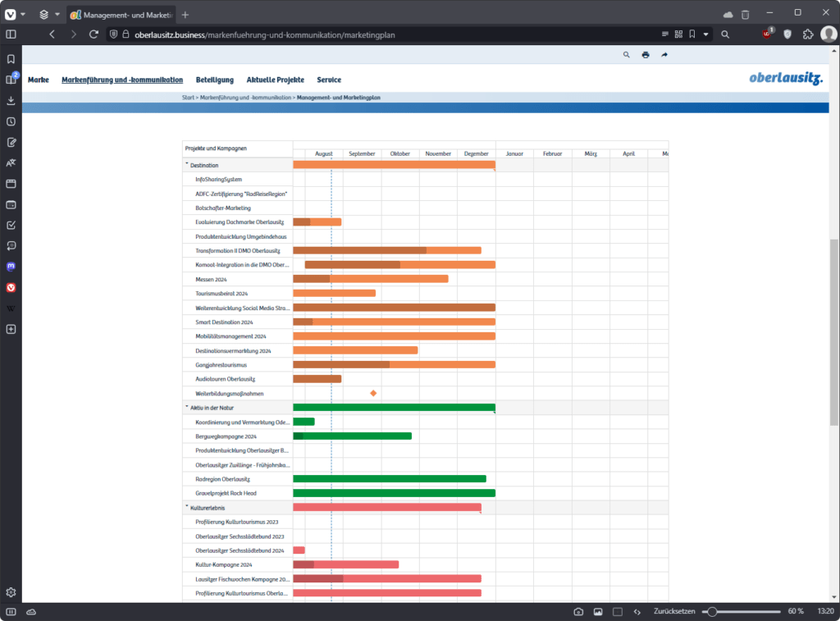840x621 pixels.
Task: Open the Vivaldi red web panel
Action: coord(11,288)
